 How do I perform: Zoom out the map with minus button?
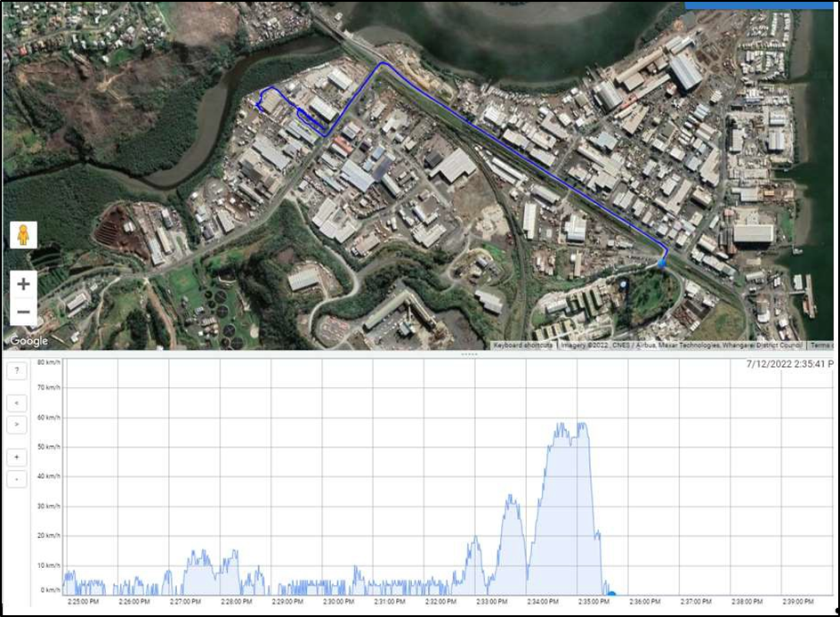click(x=23, y=312)
